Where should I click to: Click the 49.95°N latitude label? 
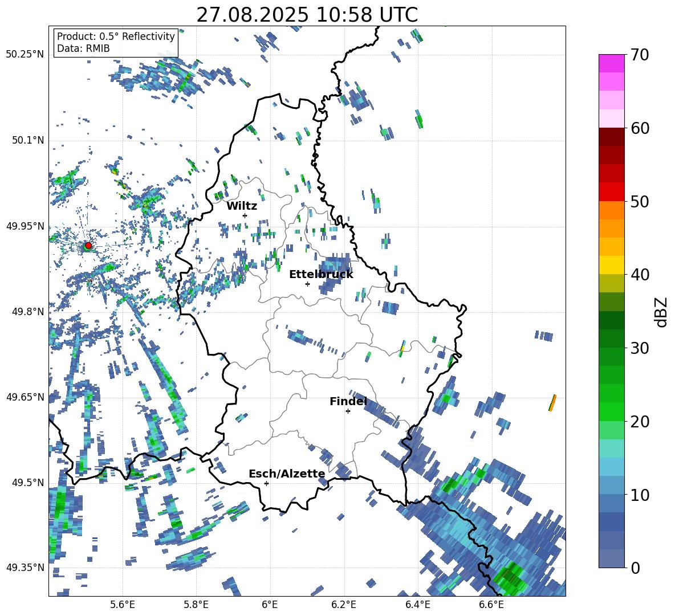click(25, 226)
